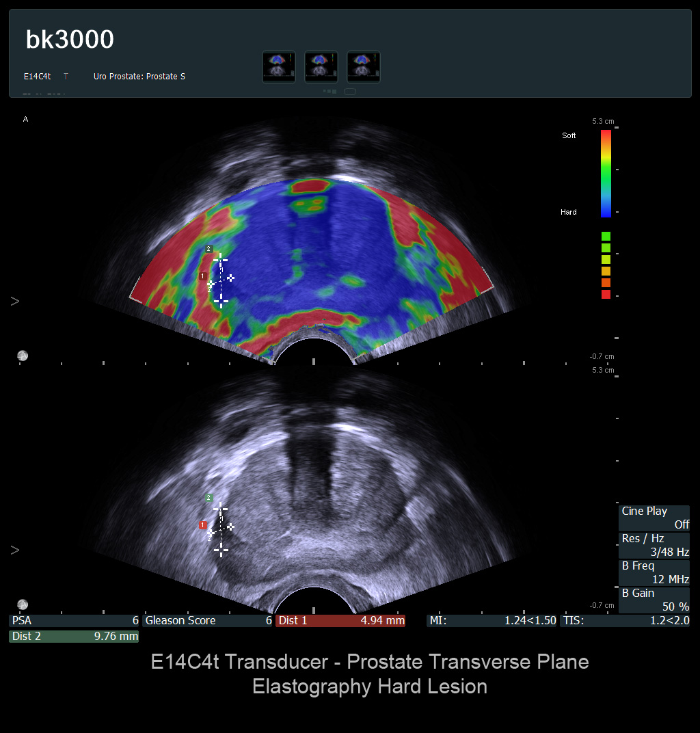The image size is (700, 733).
Task: Click orientation icon below the B-mode image
Action: pos(23,604)
